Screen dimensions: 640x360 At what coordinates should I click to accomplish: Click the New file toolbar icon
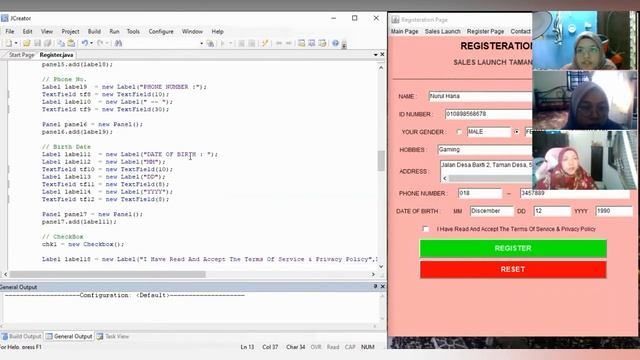point(9,43)
